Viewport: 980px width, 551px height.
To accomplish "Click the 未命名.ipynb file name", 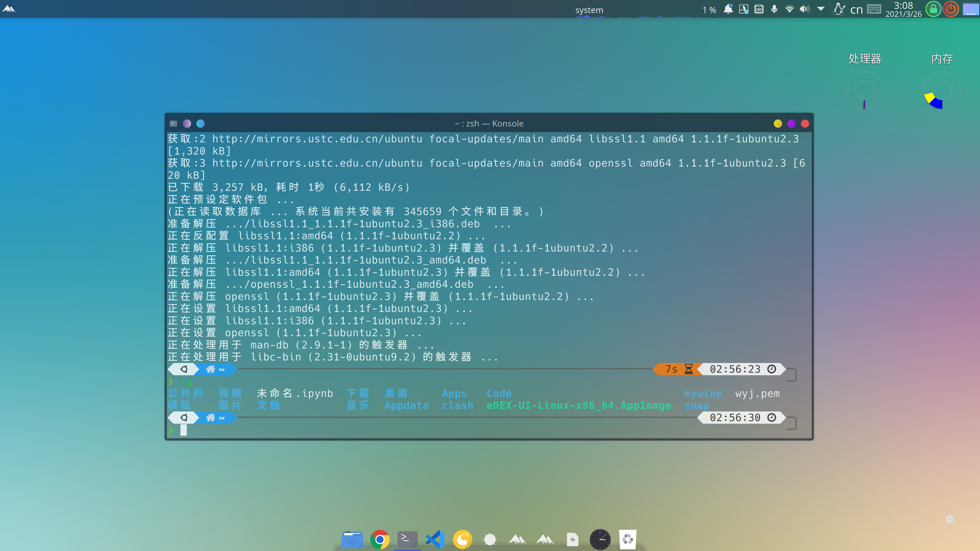I will click(x=295, y=393).
